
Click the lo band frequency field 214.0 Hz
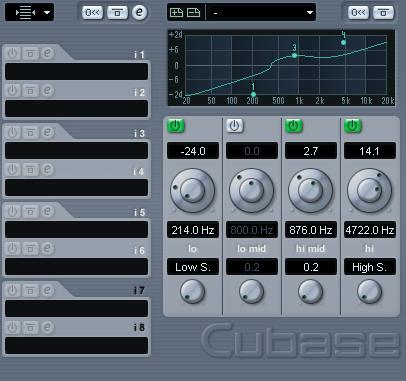pos(193,230)
